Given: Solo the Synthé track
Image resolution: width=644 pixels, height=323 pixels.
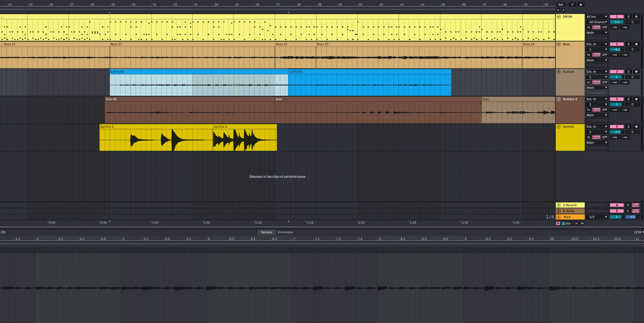Looking at the screenshot, I should (628, 127).
